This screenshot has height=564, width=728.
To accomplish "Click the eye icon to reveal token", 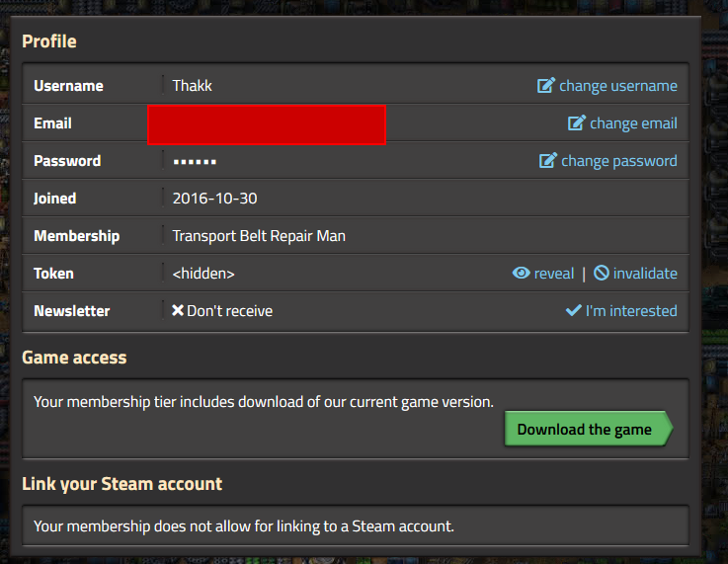I will pyautogui.click(x=522, y=274).
